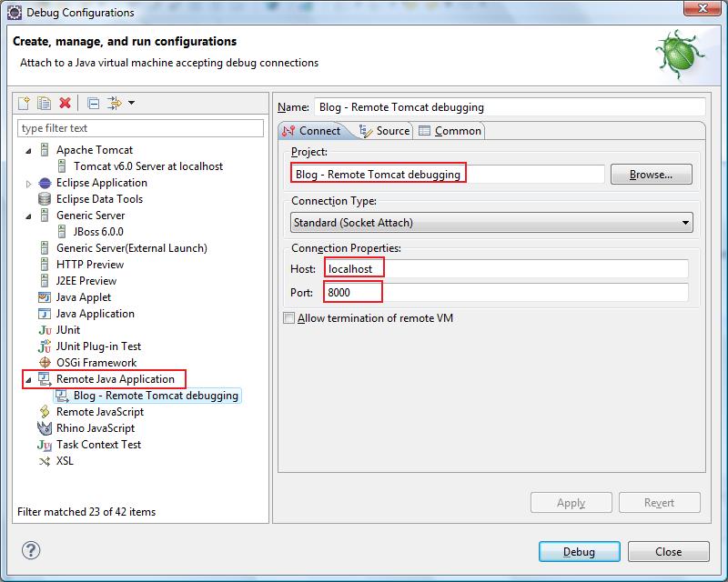This screenshot has height=582, width=728.
Task: Click the Apply button
Action: click(x=571, y=503)
